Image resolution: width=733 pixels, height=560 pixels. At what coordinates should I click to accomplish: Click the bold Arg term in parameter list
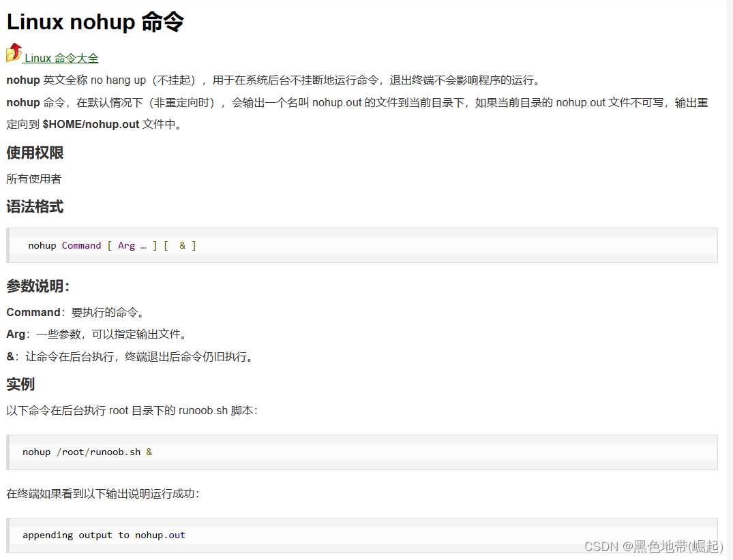[16, 334]
